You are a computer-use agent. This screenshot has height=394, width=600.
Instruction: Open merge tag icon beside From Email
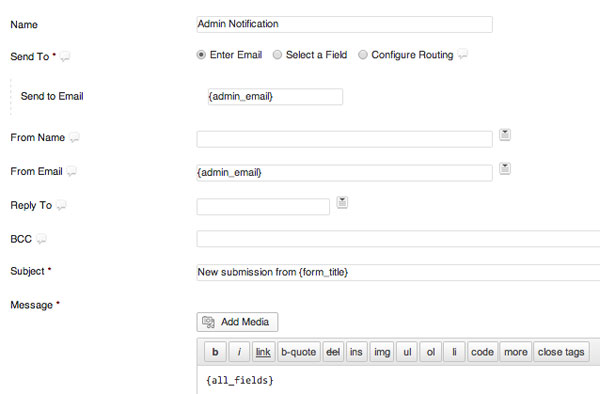[505, 168]
